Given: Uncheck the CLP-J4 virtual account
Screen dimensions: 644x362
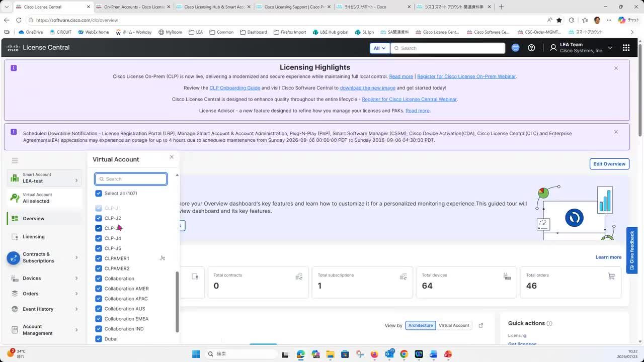Looking at the screenshot, I should click(x=99, y=238).
